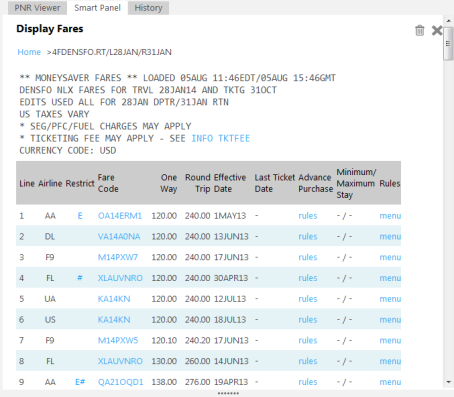Click the trash can delete icon
Image resolution: width=454 pixels, height=397 pixels.
[x=420, y=30]
